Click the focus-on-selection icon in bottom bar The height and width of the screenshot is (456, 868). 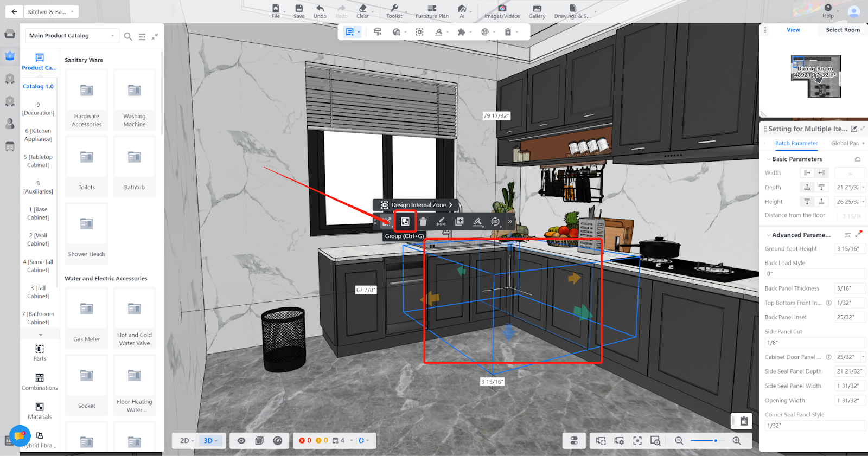pos(637,441)
